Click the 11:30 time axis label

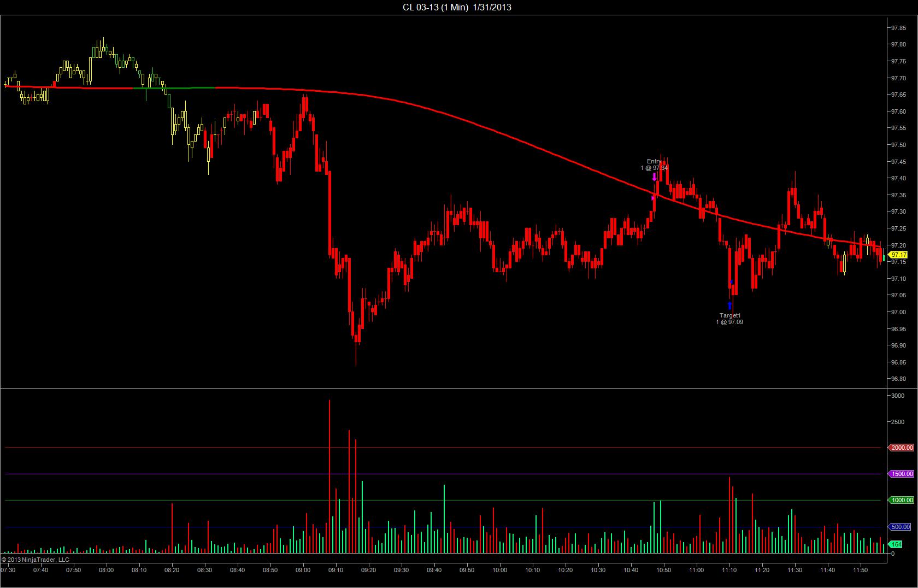pos(795,570)
